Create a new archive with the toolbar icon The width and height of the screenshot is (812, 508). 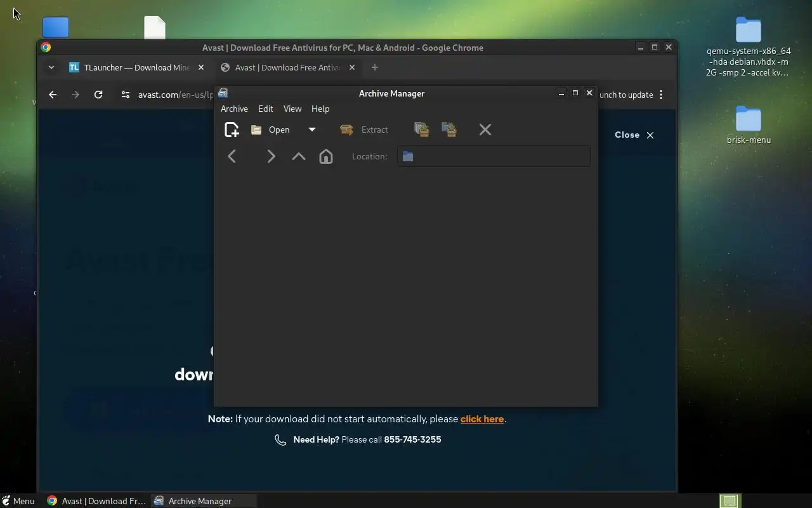pyautogui.click(x=232, y=130)
